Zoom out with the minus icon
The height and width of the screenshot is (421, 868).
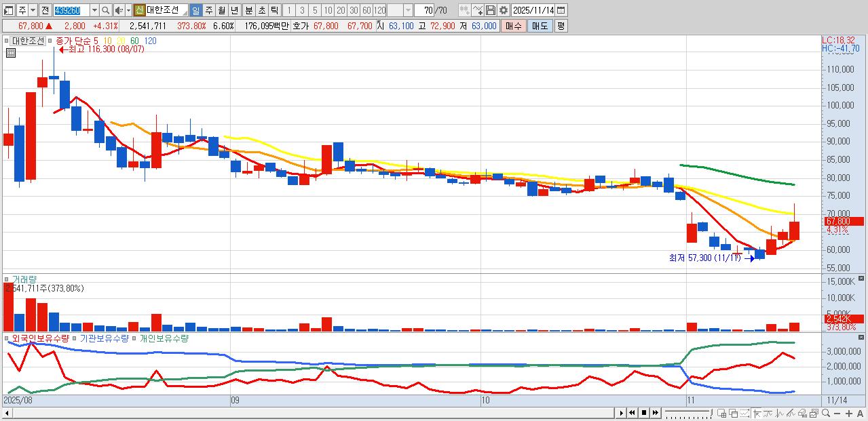tap(837, 413)
